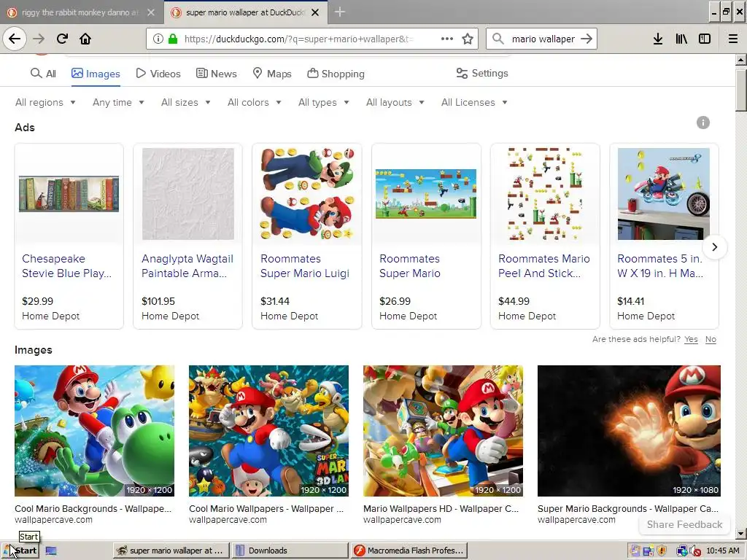
Task: Answer Yes to ads helpful
Action: [x=691, y=339]
